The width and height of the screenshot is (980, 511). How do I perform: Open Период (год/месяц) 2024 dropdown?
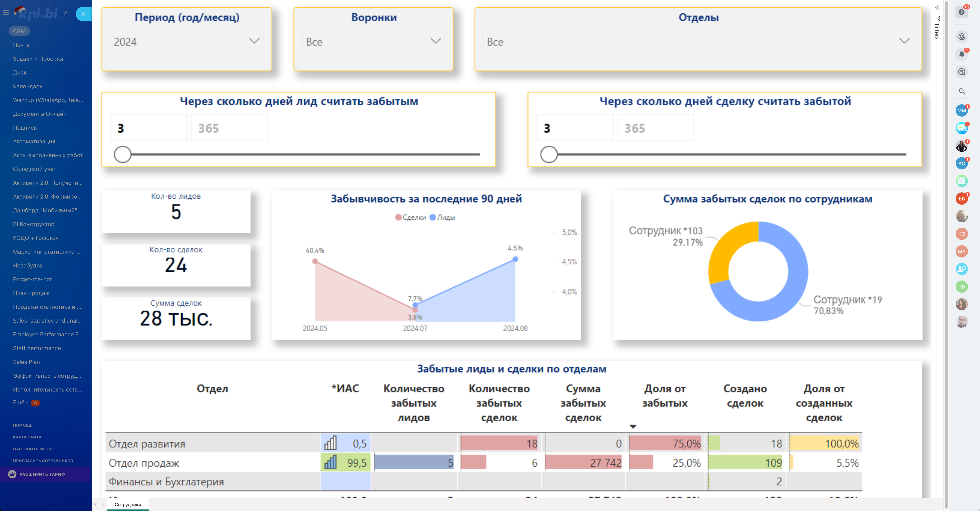186,41
